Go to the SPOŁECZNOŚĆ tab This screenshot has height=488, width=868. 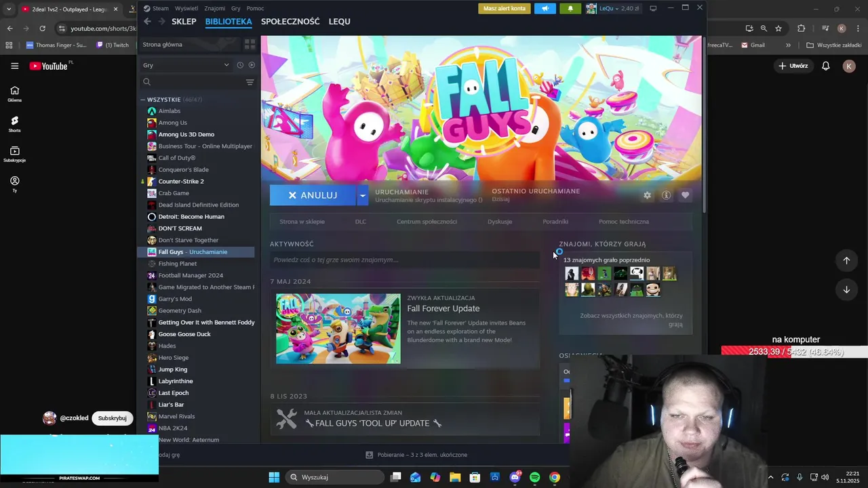coord(290,22)
